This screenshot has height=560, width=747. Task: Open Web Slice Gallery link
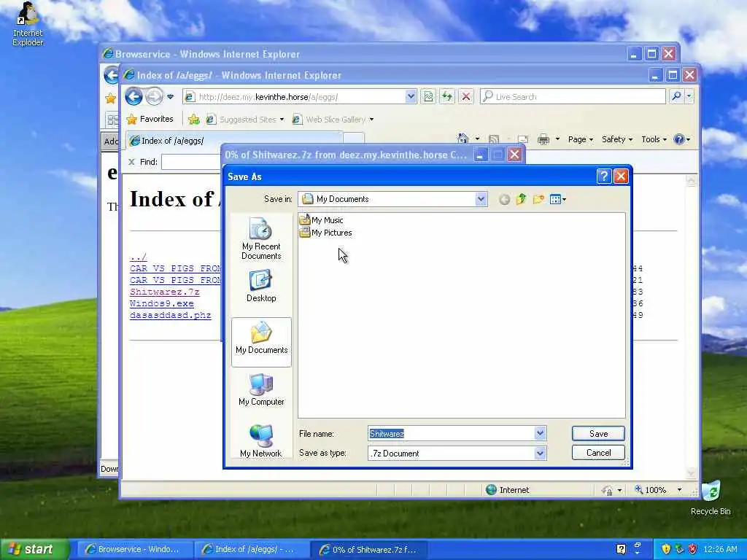tap(332, 120)
